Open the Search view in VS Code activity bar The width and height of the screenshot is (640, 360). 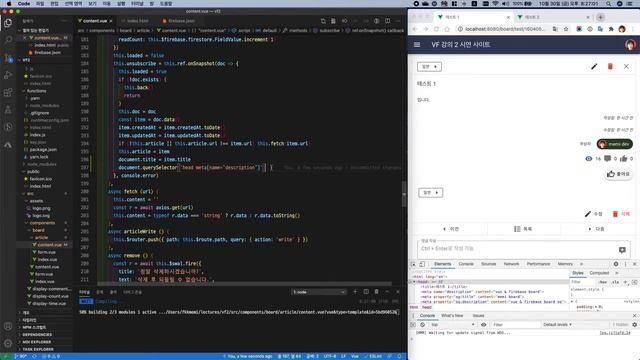click(x=8, y=40)
